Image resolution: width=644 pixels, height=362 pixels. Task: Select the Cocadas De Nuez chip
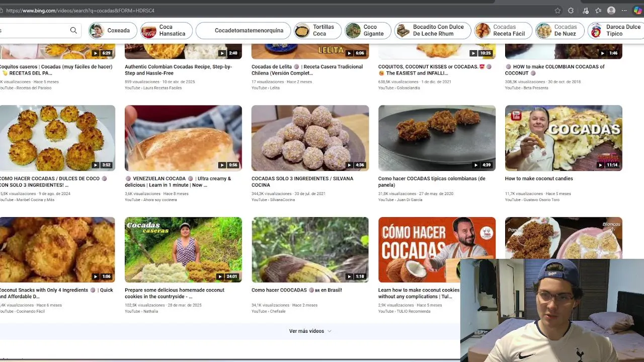tap(559, 31)
